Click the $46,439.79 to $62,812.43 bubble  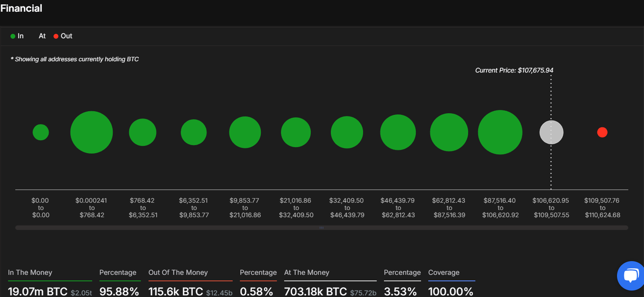click(x=398, y=132)
